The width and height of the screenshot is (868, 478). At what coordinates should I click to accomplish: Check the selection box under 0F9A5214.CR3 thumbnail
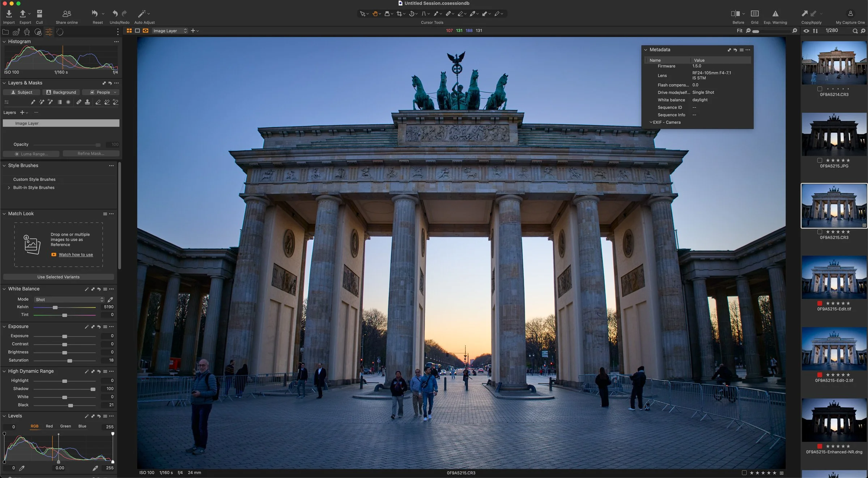pyautogui.click(x=820, y=89)
